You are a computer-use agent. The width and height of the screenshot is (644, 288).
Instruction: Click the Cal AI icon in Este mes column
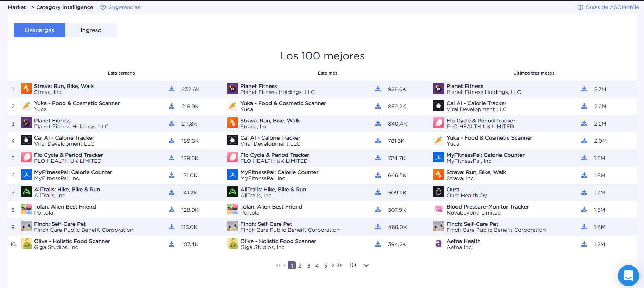point(232,140)
